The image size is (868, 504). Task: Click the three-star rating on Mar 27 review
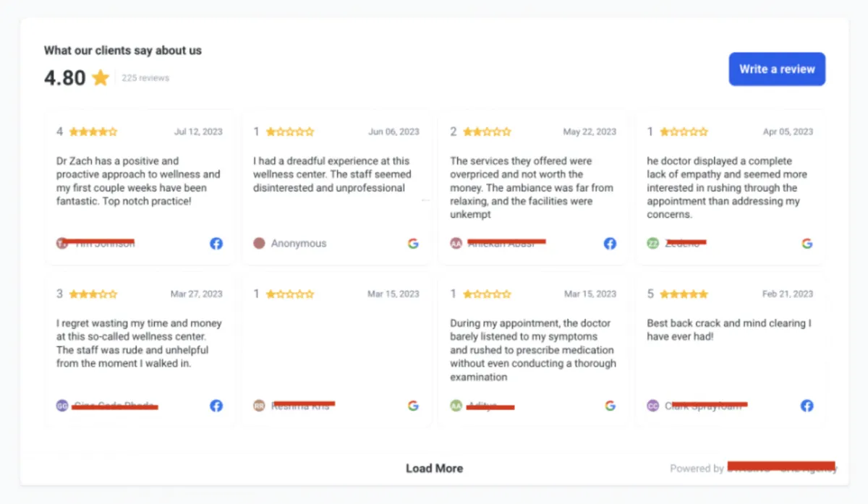[93, 294]
